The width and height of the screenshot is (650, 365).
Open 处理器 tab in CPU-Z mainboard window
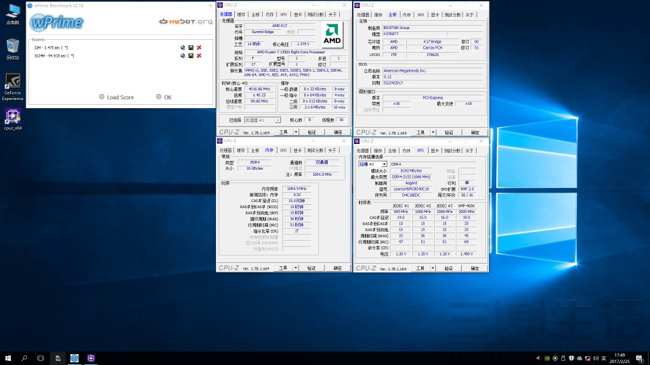click(363, 15)
